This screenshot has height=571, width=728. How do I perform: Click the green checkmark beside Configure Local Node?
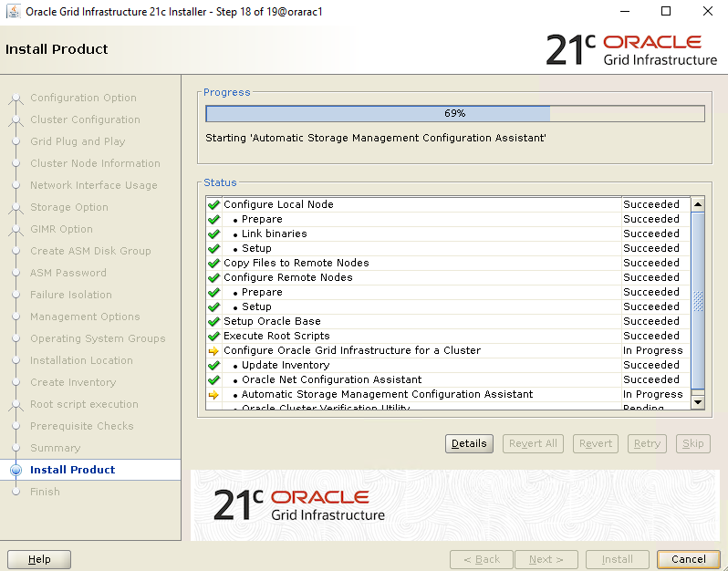[213, 204]
